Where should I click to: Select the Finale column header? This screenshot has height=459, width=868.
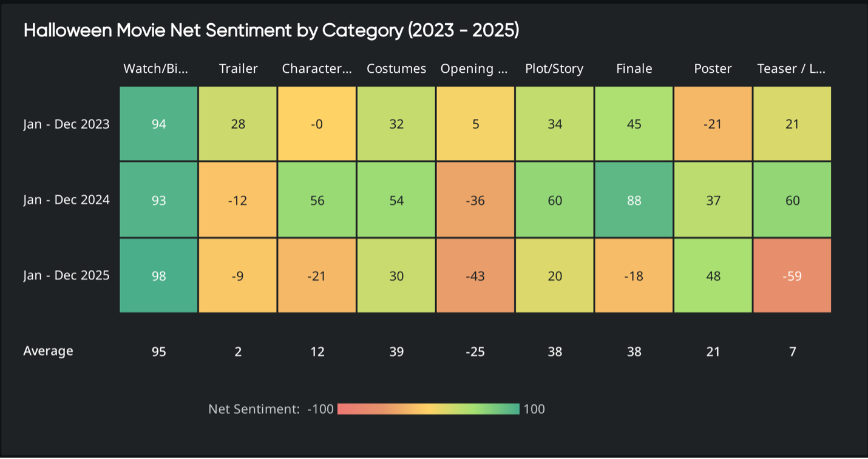[634, 69]
